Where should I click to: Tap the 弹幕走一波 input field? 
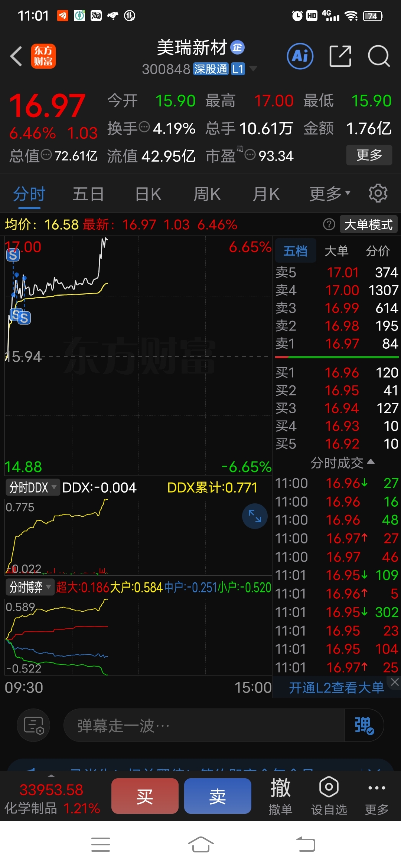[204, 725]
